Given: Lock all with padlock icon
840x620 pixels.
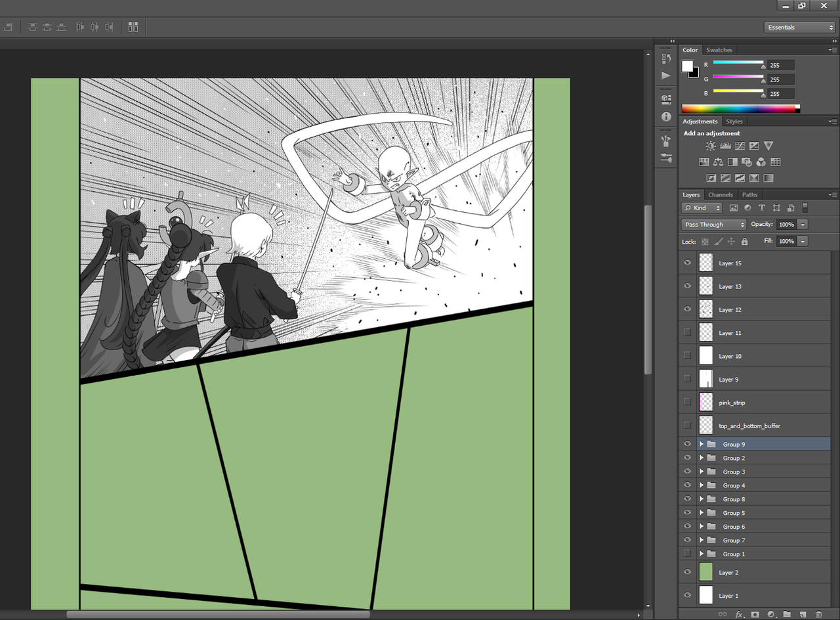Looking at the screenshot, I should (x=744, y=242).
